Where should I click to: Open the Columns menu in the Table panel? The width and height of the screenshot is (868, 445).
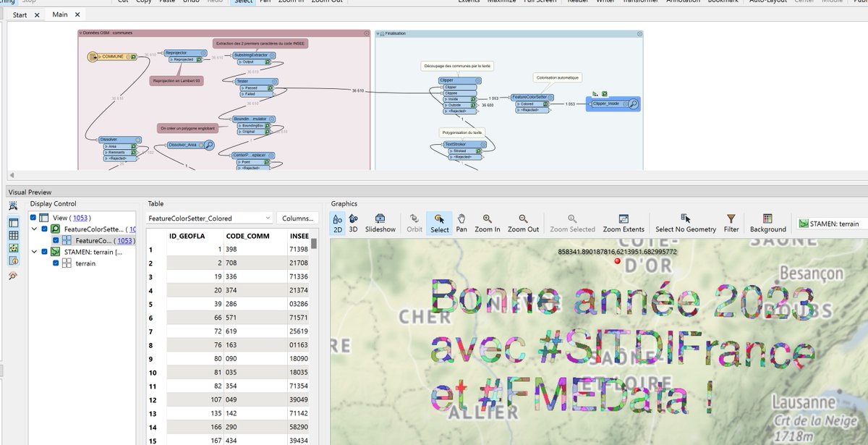coord(298,219)
